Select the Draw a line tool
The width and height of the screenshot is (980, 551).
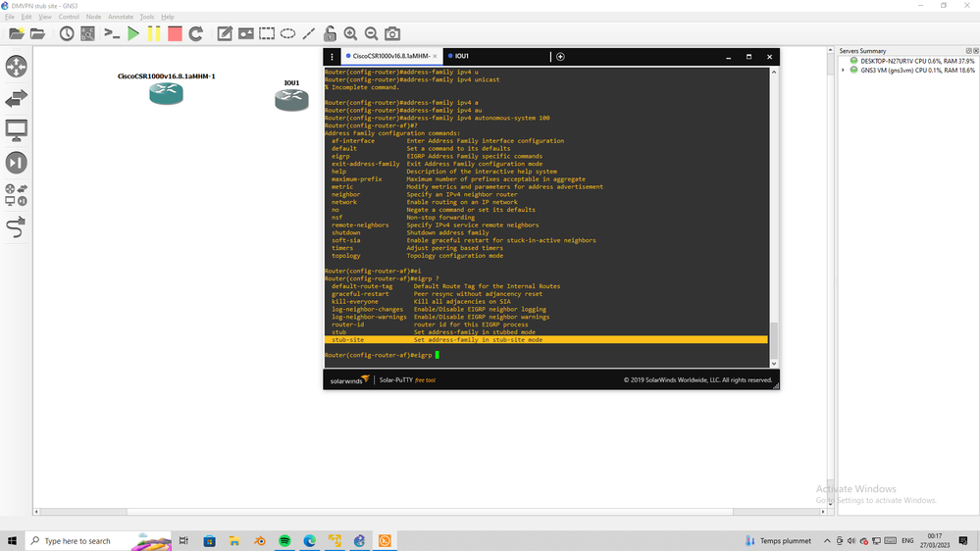[309, 33]
